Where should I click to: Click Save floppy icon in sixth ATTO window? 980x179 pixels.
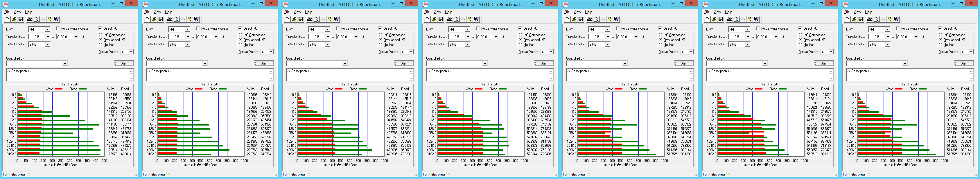tap(721, 19)
